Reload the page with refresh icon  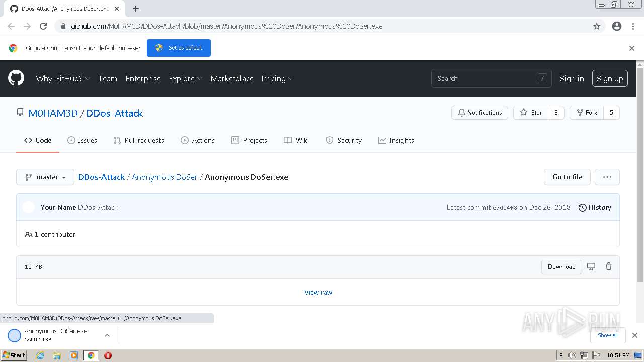pos(43,26)
